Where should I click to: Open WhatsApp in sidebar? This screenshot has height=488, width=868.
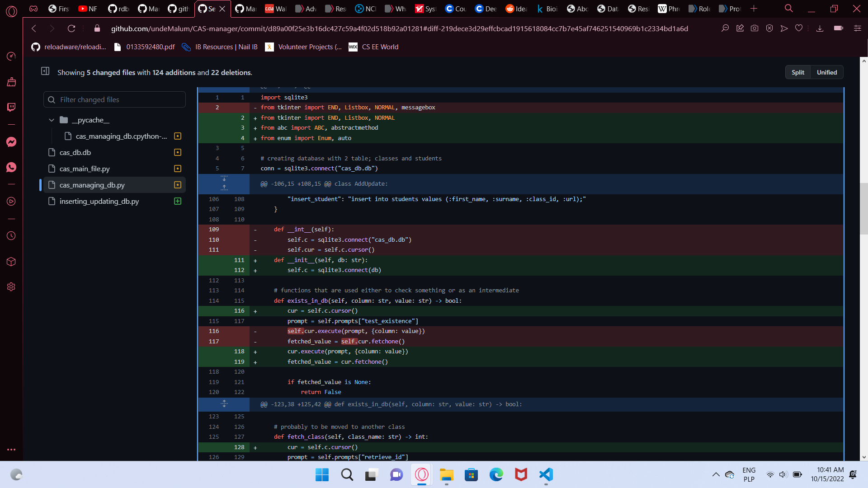11,167
